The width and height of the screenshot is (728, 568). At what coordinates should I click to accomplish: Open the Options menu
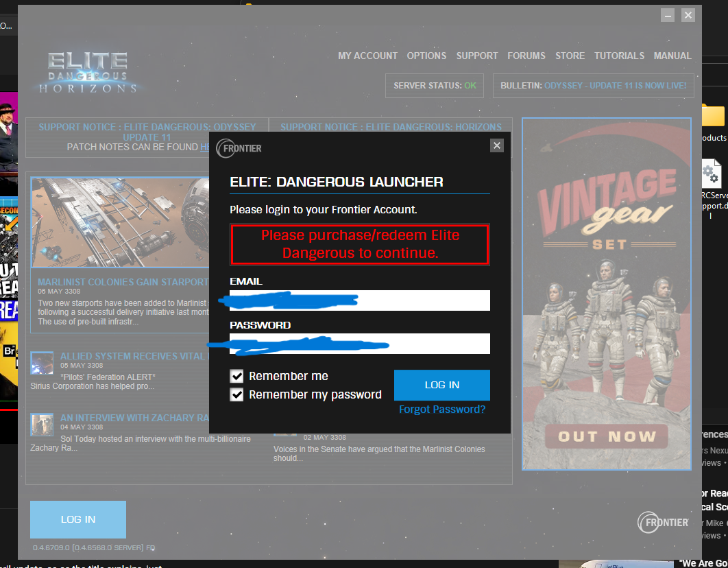[426, 56]
